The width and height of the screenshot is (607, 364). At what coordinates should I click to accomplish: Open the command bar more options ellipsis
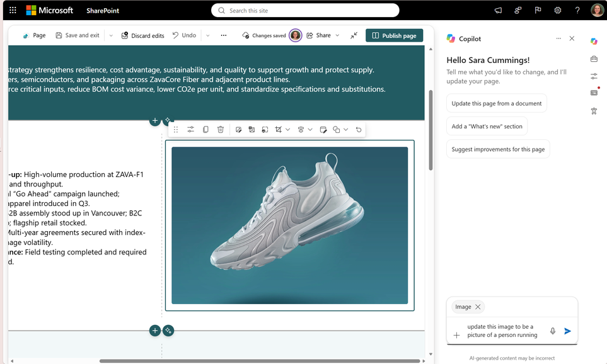tap(224, 35)
